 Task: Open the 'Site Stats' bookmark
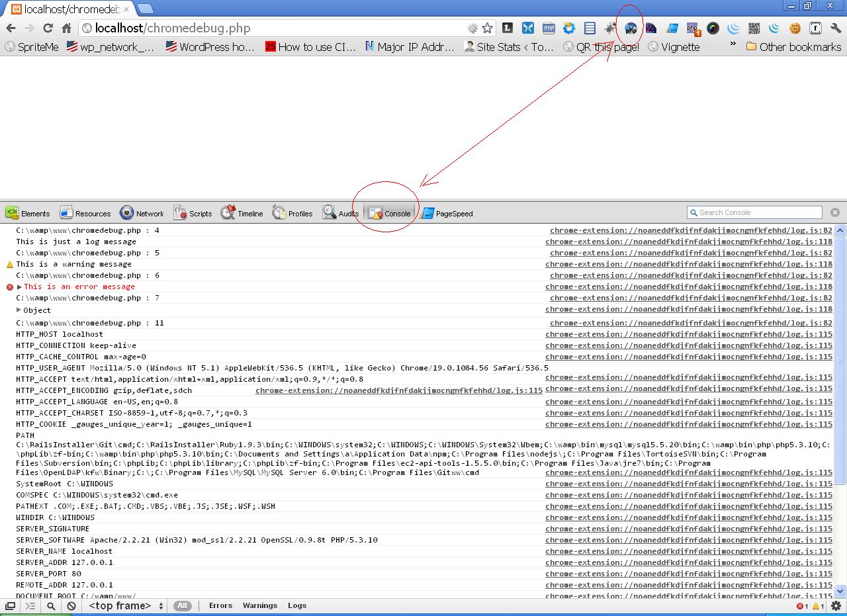point(509,47)
